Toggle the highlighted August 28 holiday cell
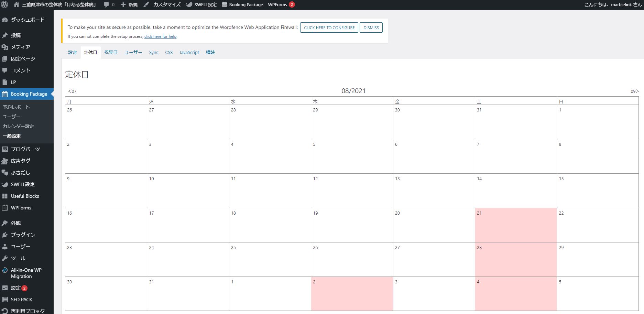This screenshot has height=314, width=644. pos(516,259)
